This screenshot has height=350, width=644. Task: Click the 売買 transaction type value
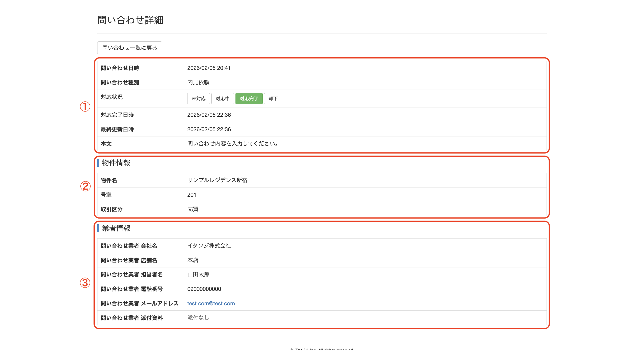193,209
